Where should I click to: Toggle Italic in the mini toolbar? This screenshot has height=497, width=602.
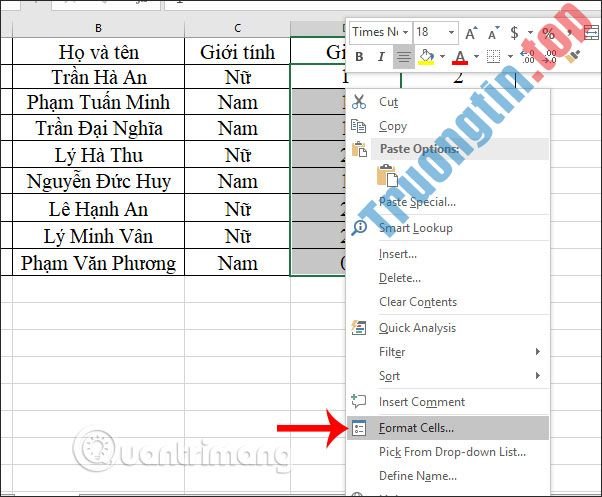pos(381,57)
